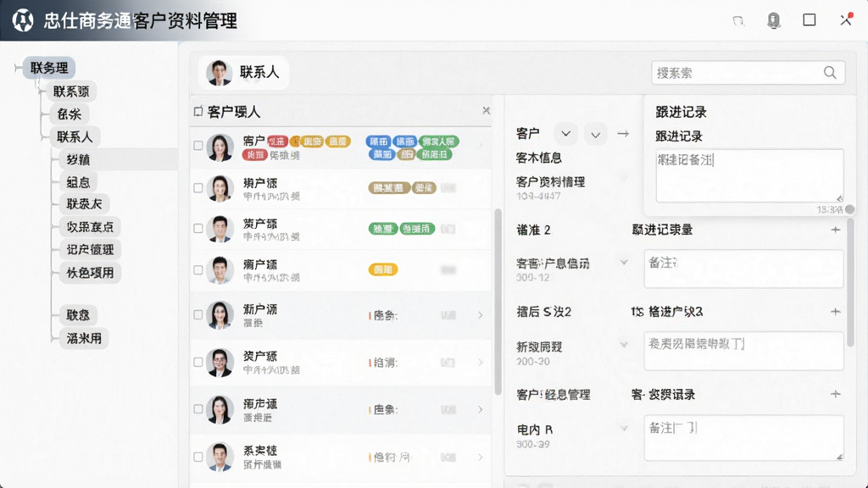Image resolution: width=868 pixels, height=488 pixels.
Task: Click the right arrow icon beside 客户 dropdowns
Action: (623, 134)
